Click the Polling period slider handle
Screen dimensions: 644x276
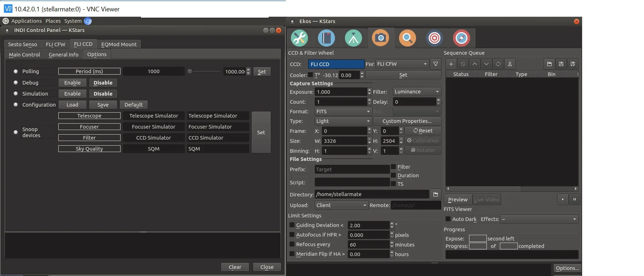190,71
